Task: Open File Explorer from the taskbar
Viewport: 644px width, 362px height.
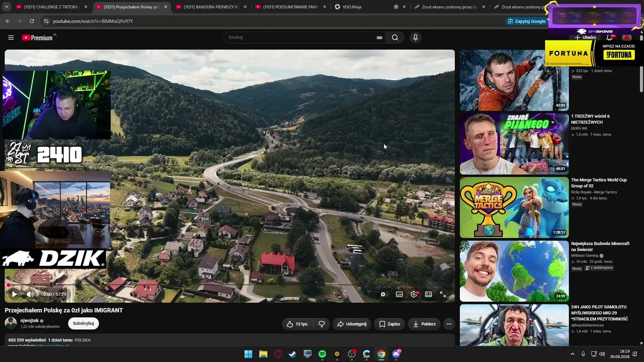Action: 263,354
